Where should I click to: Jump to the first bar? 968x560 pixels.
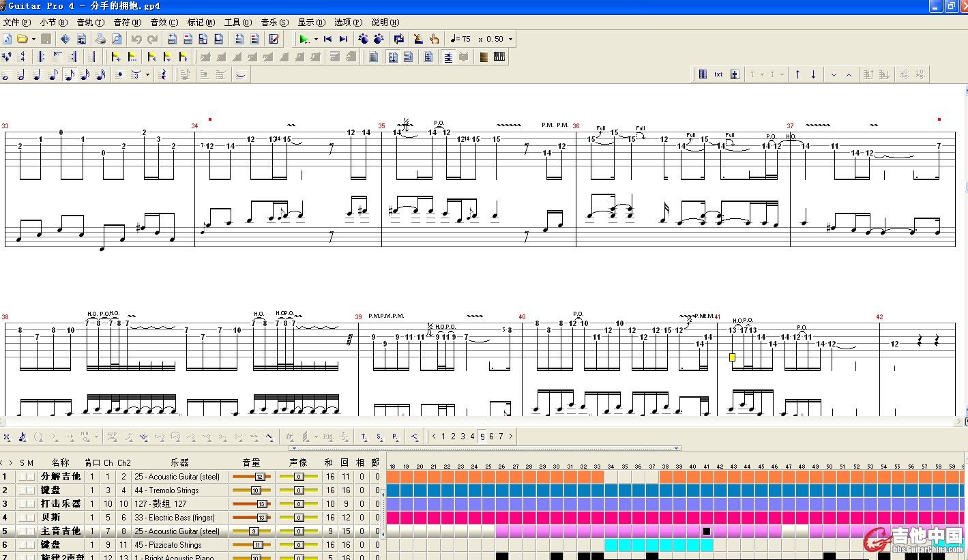coord(327,39)
